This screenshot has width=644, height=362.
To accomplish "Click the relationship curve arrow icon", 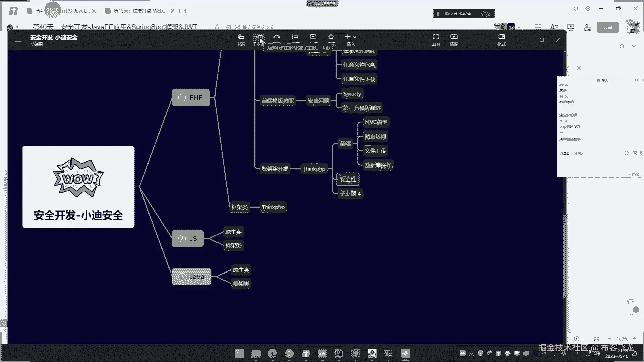I will (x=277, y=37).
